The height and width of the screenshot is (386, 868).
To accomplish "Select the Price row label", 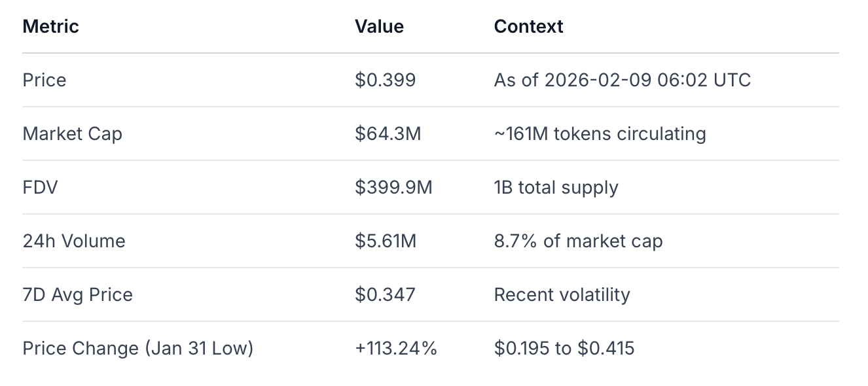I will 45,80.
